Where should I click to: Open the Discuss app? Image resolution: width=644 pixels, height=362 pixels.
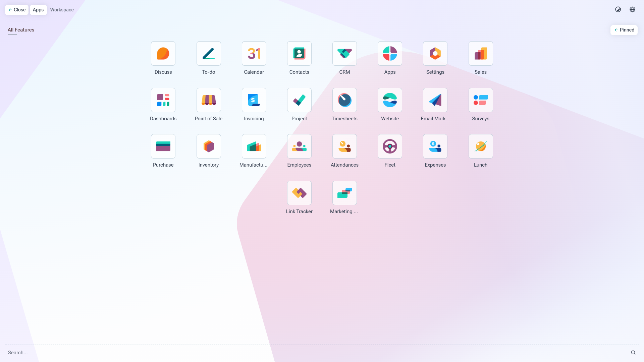pos(163,54)
